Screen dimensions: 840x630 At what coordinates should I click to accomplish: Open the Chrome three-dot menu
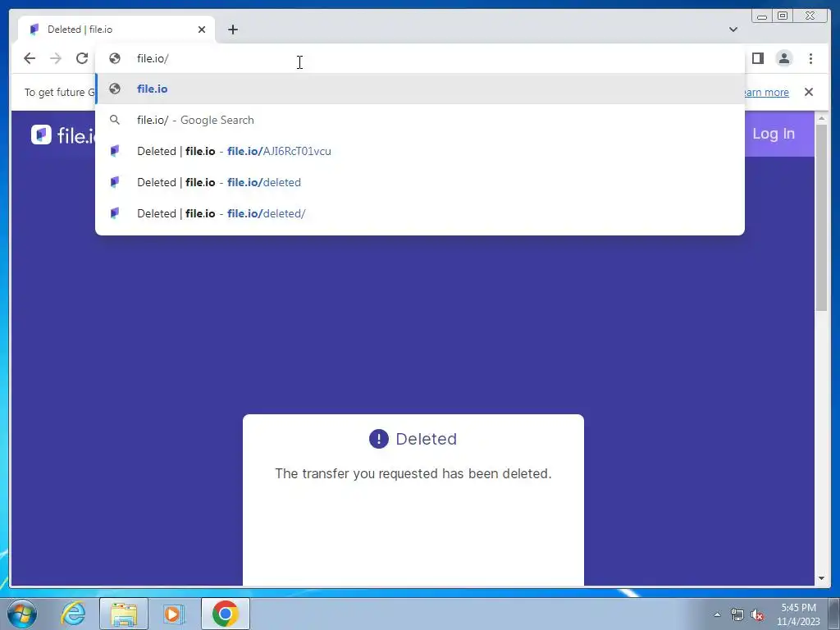point(810,58)
